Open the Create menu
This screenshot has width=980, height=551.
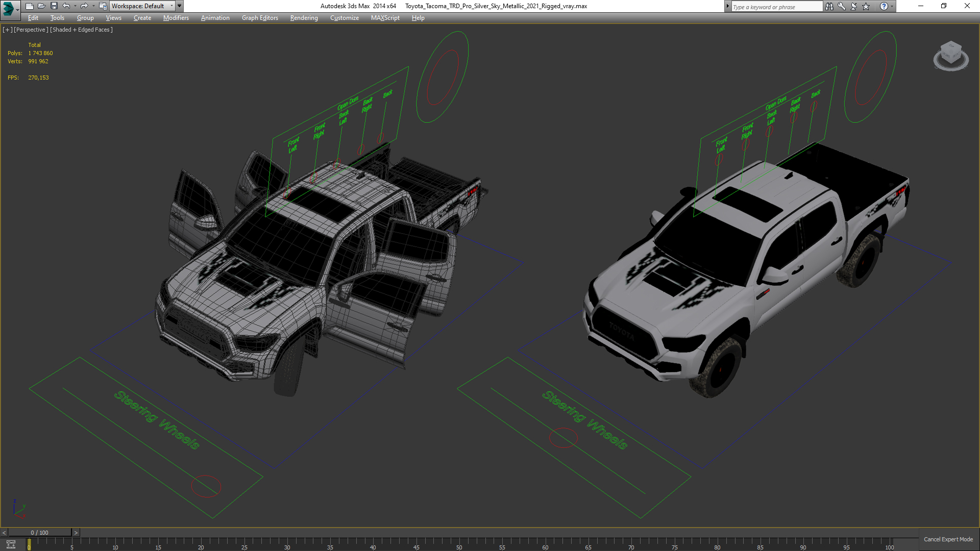pos(142,18)
